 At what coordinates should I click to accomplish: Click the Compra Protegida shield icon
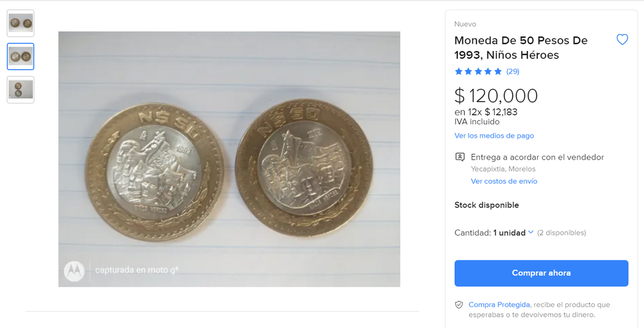point(459,304)
